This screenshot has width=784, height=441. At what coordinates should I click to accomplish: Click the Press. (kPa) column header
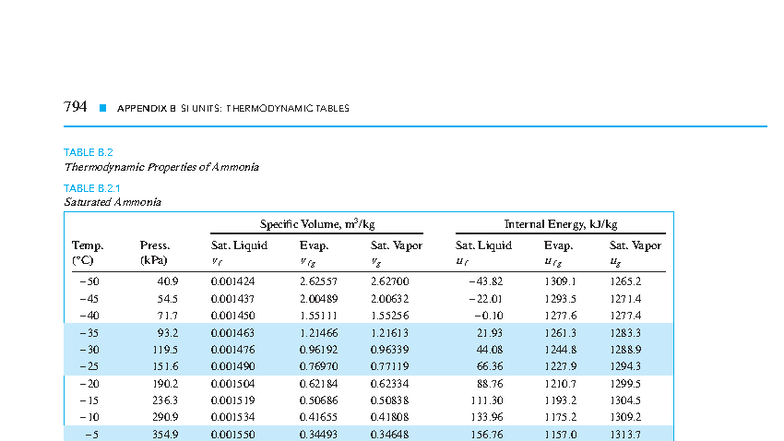pos(154,253)
